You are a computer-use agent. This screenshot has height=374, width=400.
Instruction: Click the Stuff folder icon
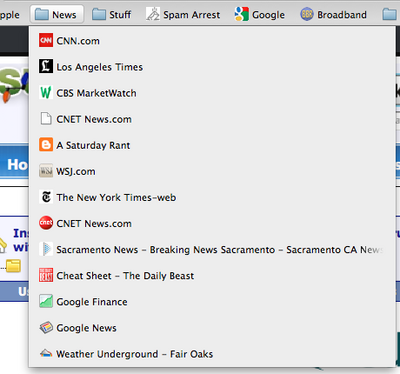(x=99, y=14)
